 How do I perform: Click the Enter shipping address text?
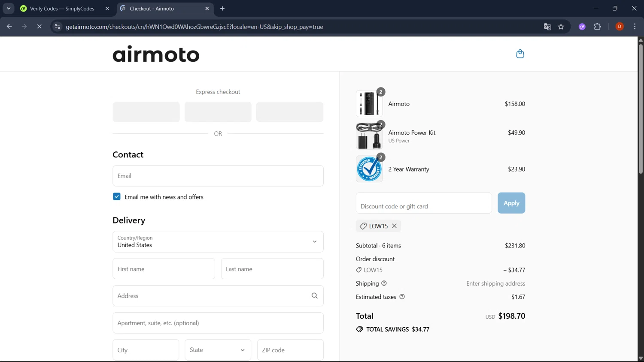pyautogui.click(x=495, y=284)
